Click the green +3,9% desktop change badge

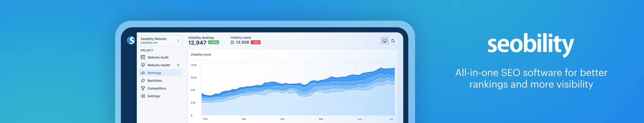(x=213, y=42)
